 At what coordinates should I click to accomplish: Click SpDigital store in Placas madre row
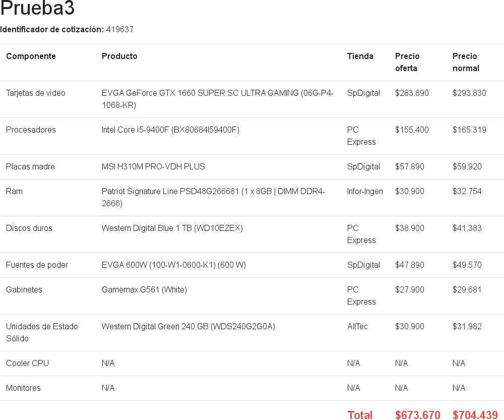[363, 166]
